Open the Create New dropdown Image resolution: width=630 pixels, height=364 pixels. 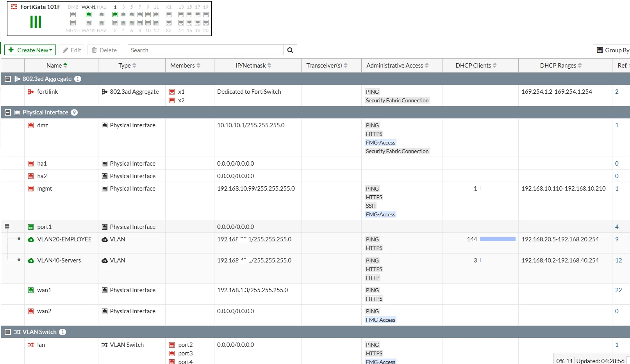coord(30,50)
